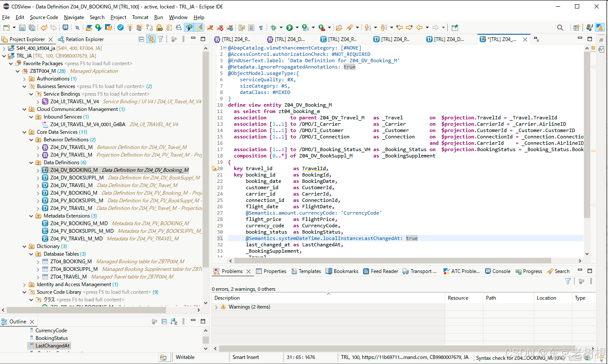608x364 pixels.
Task: Select LastChangedAt in the Outline
Action: click(52, 346)
